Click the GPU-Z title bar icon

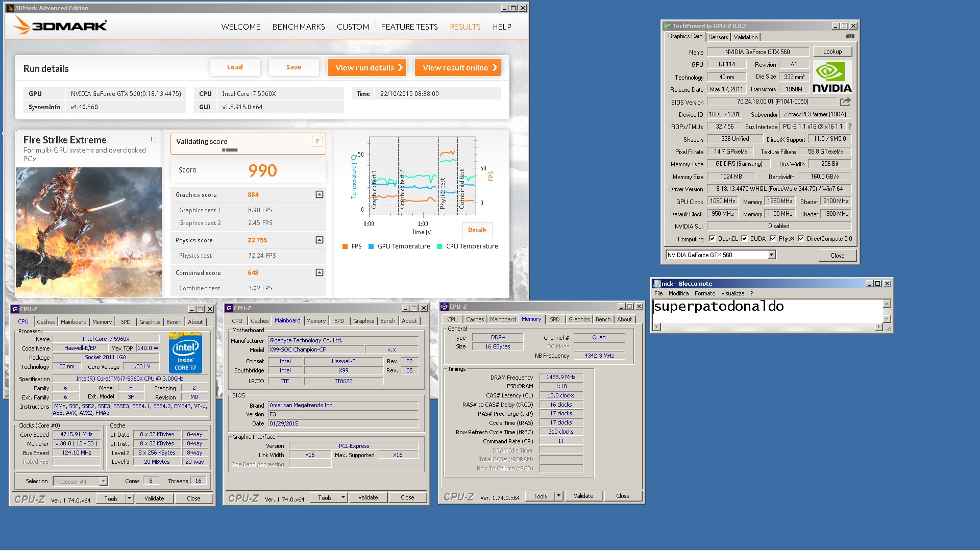point(668,26)
